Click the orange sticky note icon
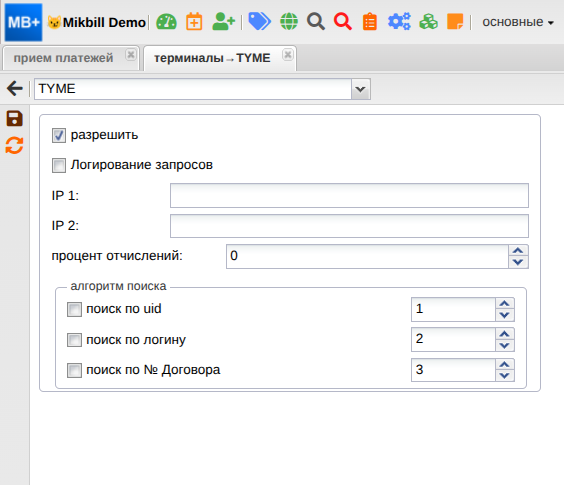The height and width of the screenshot is (485, 564). click(x=455, y=22)
